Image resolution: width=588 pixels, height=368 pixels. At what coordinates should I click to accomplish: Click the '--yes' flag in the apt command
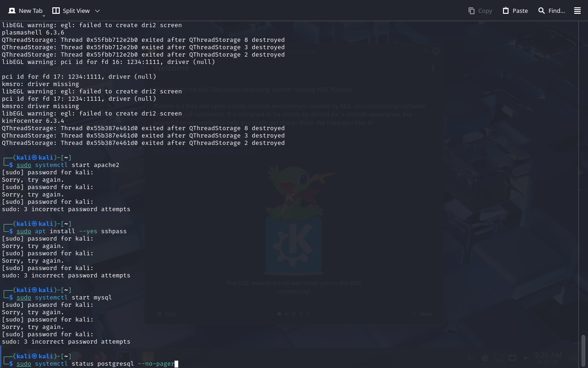(88, 231)
